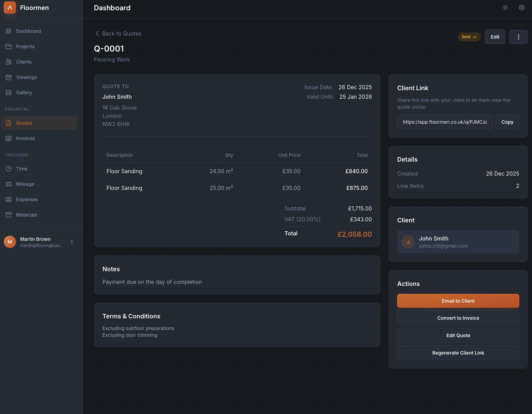Viewport: 532px width, 414px height.
Task: Open Invoices in the sidebar menu
Action: pyautogui.click(x=25, y=138)
